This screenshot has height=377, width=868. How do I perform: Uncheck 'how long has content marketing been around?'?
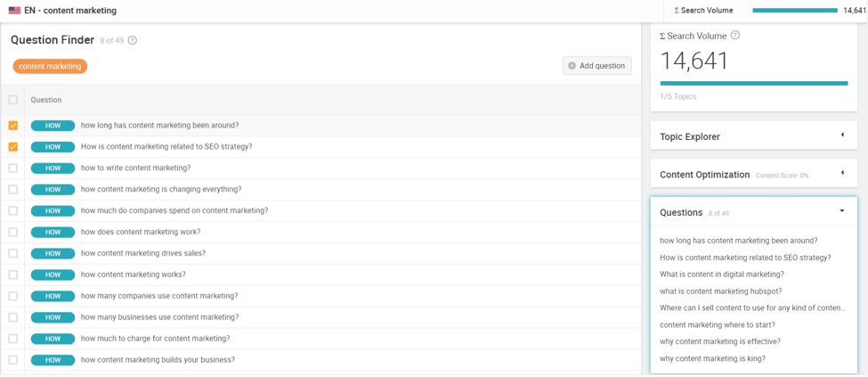[13, 126]
